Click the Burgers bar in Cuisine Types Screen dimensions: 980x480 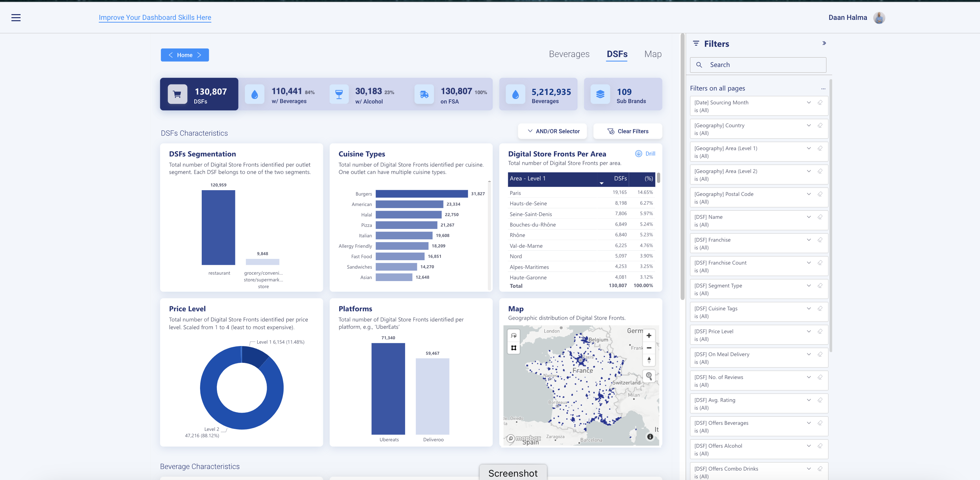tap(421, 194)
